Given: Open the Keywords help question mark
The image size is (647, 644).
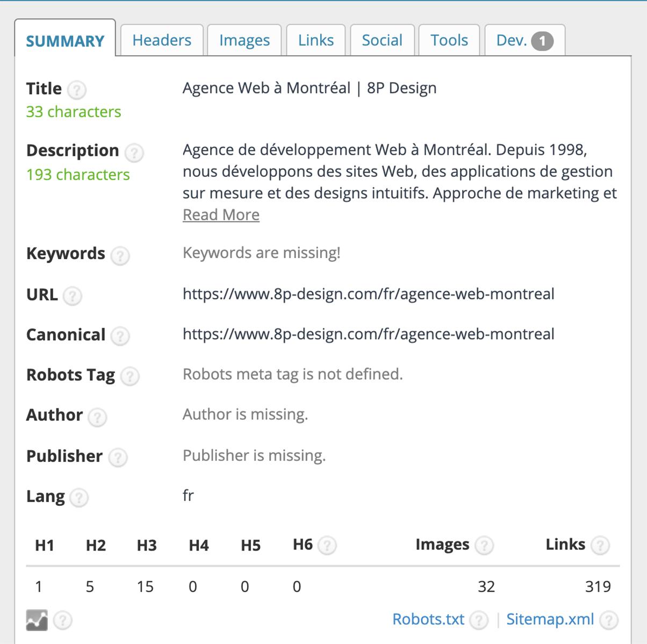Looking at the screenshot, I should click(x=120, y=255).
